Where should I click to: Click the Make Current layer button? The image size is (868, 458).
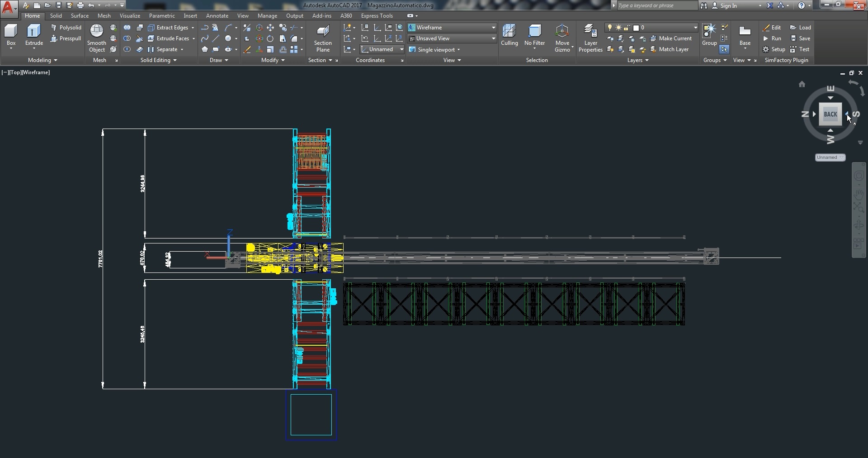pyautogui.click(x=671, y=38)
